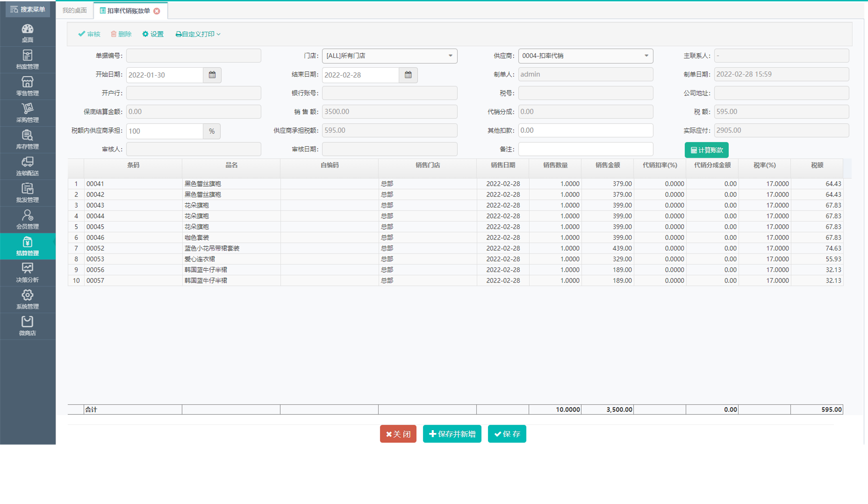Click the 销售金额 column header

(x=608, y=166)
